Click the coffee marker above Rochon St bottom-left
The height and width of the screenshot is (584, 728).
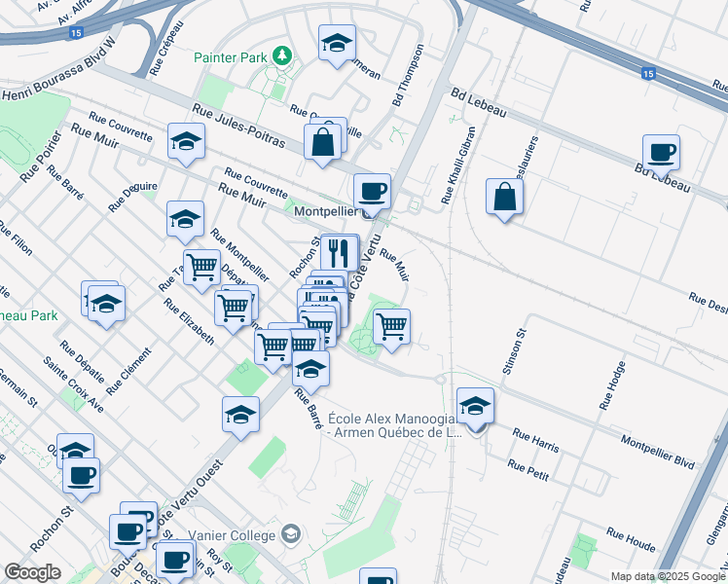click(x=81, y=476)
